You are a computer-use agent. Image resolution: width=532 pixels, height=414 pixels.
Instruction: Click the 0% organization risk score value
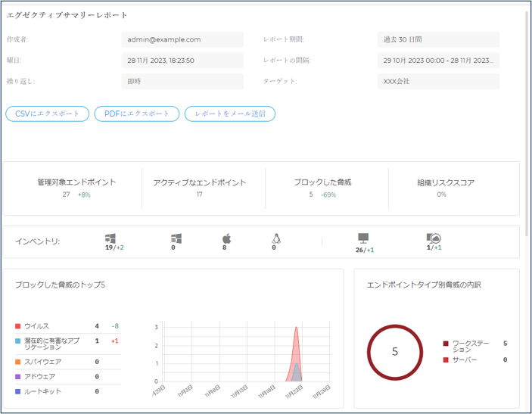click(x=441, y=195)
